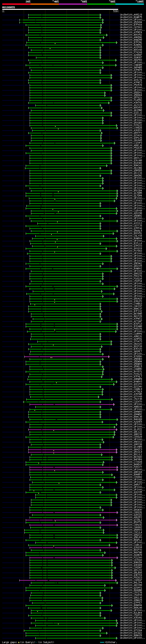Screen dimensions: 146x644
Task: Select hit label UniRef100_B0Y871
Action: click(131, 372)
